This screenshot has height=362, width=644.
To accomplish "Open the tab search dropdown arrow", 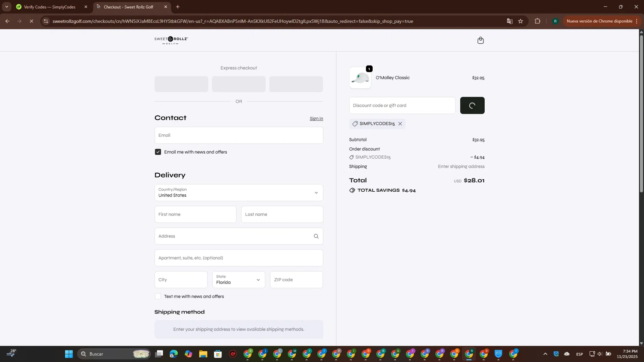I will (x=6, y=7).
